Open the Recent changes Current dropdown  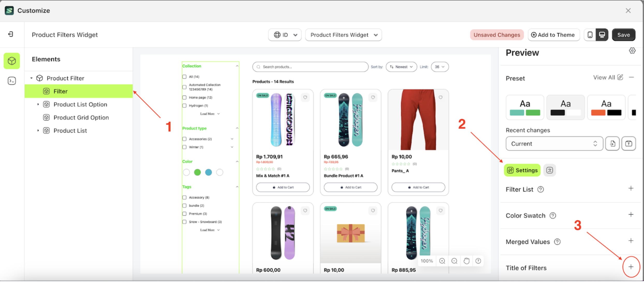pyautogui.click(x=554, y=144)
